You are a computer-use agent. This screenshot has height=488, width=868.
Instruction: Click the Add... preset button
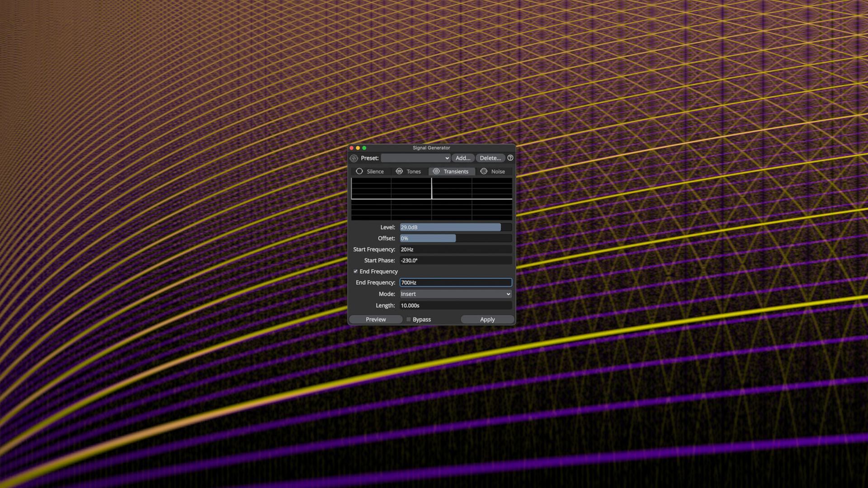pos(463,158)
